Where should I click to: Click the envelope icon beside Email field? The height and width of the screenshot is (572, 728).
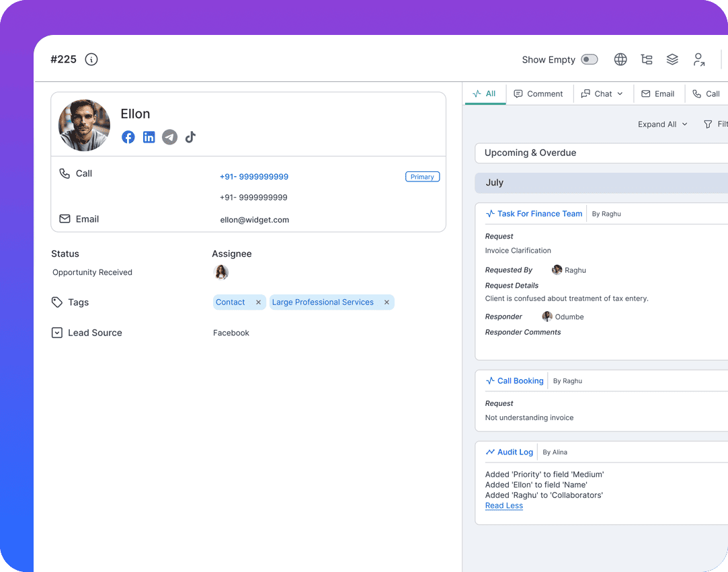coord(65,218)
